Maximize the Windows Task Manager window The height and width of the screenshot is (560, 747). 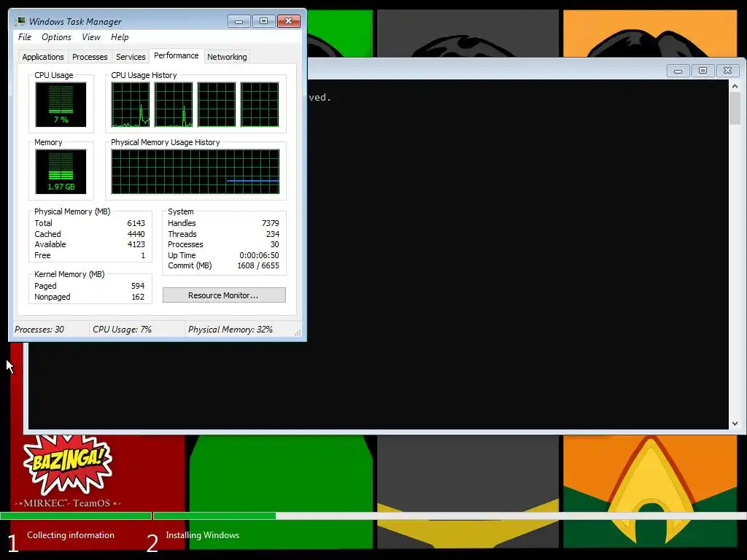263,21
